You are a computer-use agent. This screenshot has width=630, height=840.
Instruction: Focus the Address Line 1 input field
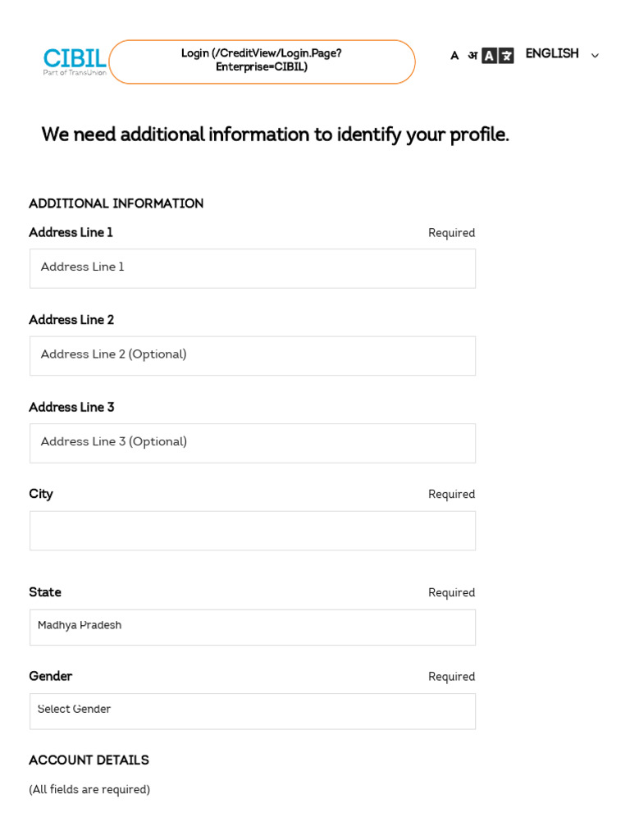pyautogui.click(x=253, y=268)
